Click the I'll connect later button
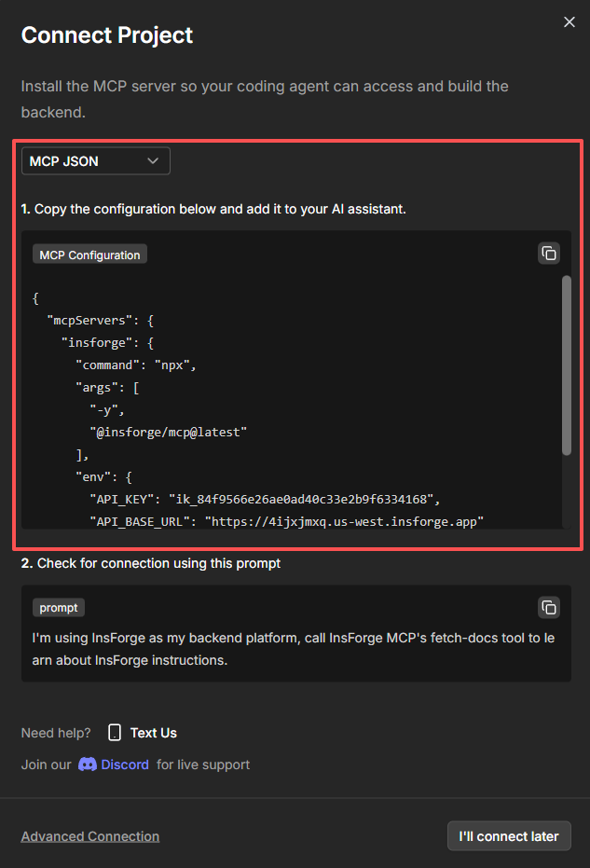Screen dimensions: 590x868 click(x=509, y=835)
